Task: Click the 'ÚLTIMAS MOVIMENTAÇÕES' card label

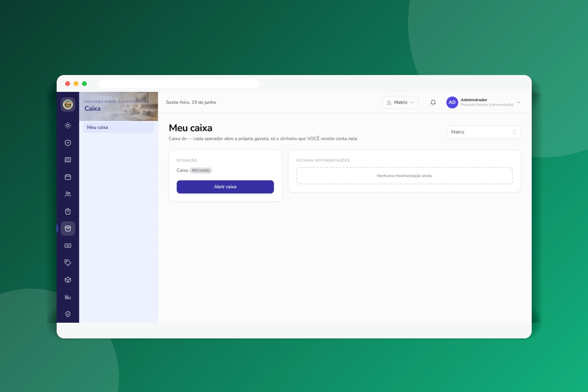Action: 323,160
